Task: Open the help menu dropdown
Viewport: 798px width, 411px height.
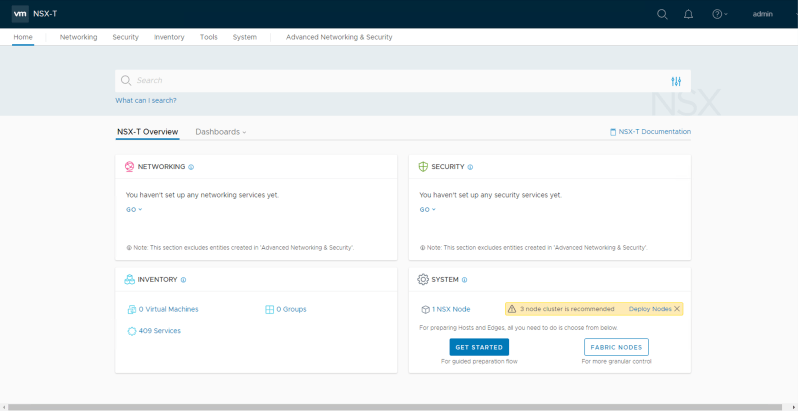Action: click(719, 14)
